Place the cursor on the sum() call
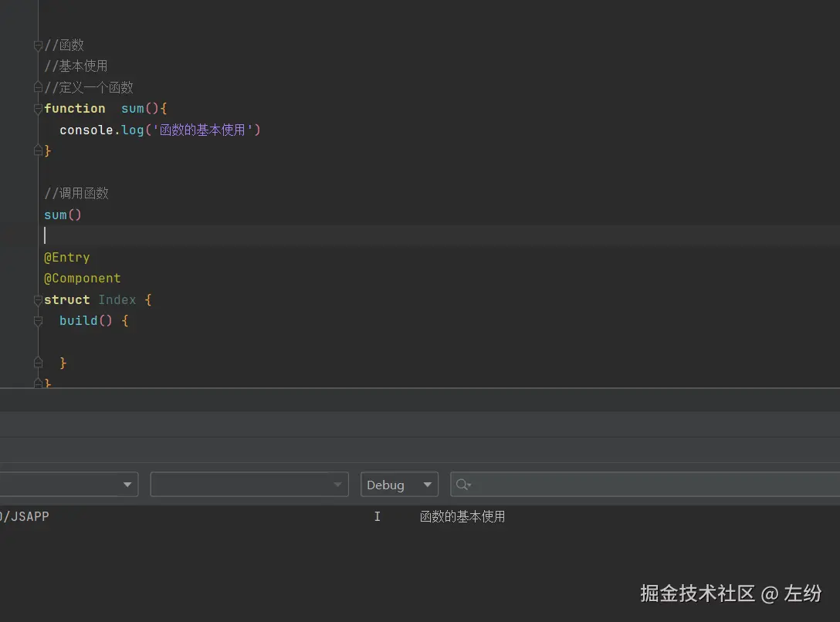Image resolution: width=840 pixels, height=622 pixels. point(63,215)
